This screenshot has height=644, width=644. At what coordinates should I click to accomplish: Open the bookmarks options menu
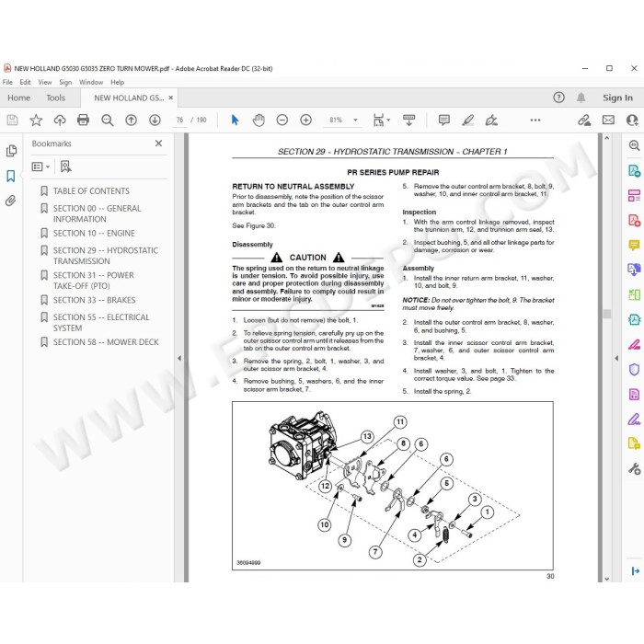[x=40, y=167]
